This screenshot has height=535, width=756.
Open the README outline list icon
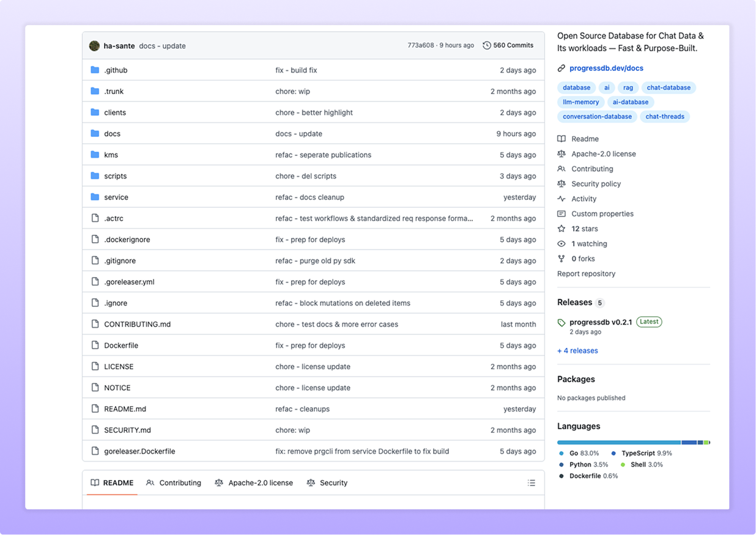coord(531,482)
